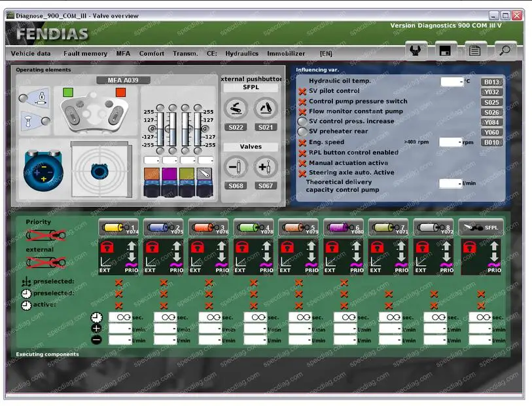Viewport: 532px width, 406px height.
Task: Select grey valve 8 Y072 icon
Action: [434, 228]
